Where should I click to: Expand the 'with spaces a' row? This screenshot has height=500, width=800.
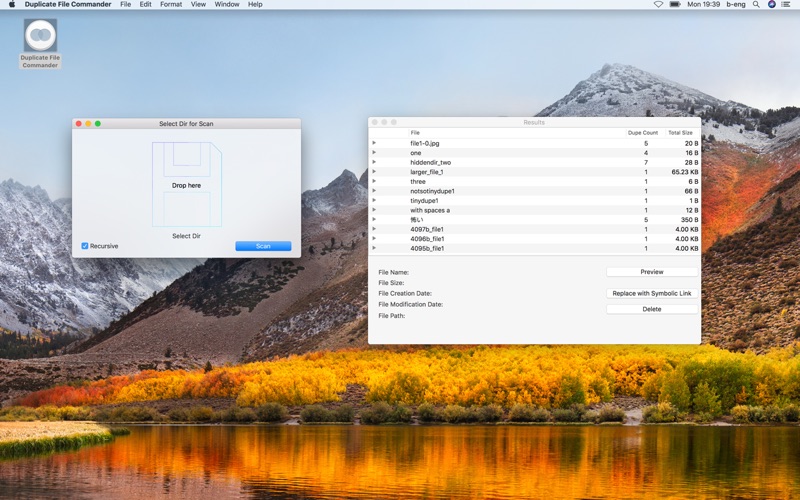tap(374, 210)
